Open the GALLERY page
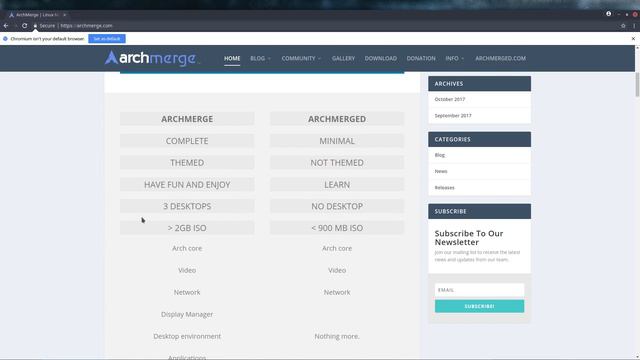The width and height of the screenshot is (640, 360). pyautogui.click(x=343, y=58)
